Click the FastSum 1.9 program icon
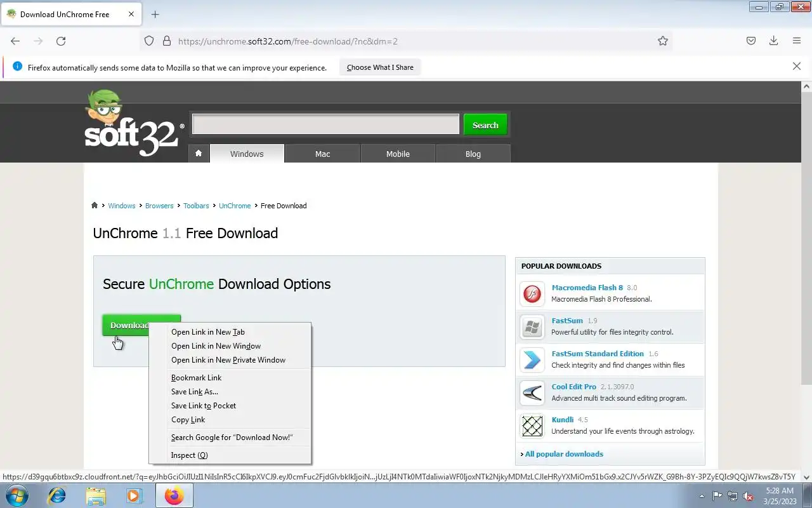The width and height of the screenshot is (812, 508). 532,326
